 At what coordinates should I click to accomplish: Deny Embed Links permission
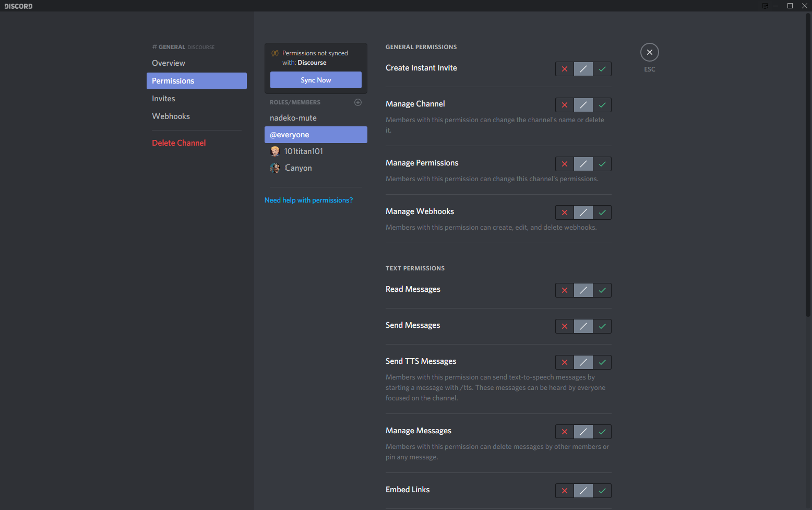point(564,491)
